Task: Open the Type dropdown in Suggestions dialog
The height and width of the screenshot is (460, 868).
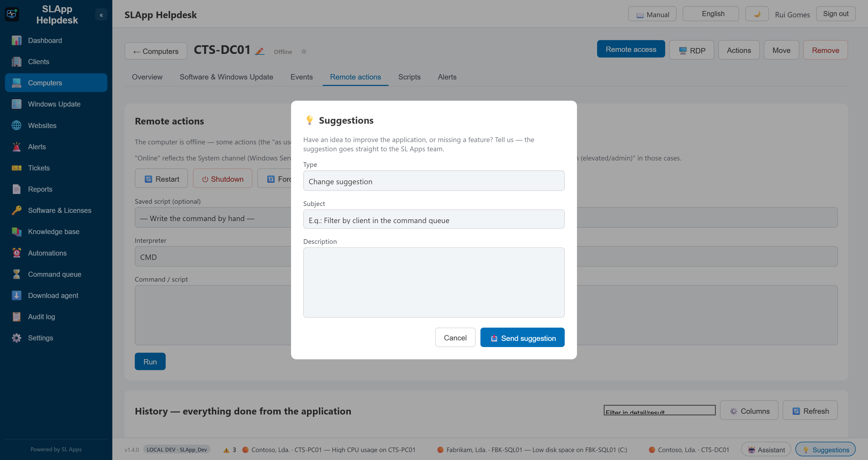Action: [434, 181]
